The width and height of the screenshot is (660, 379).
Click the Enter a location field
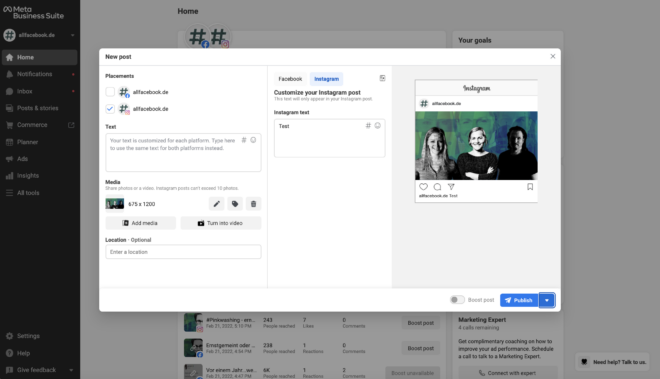[x=183, y=252]
